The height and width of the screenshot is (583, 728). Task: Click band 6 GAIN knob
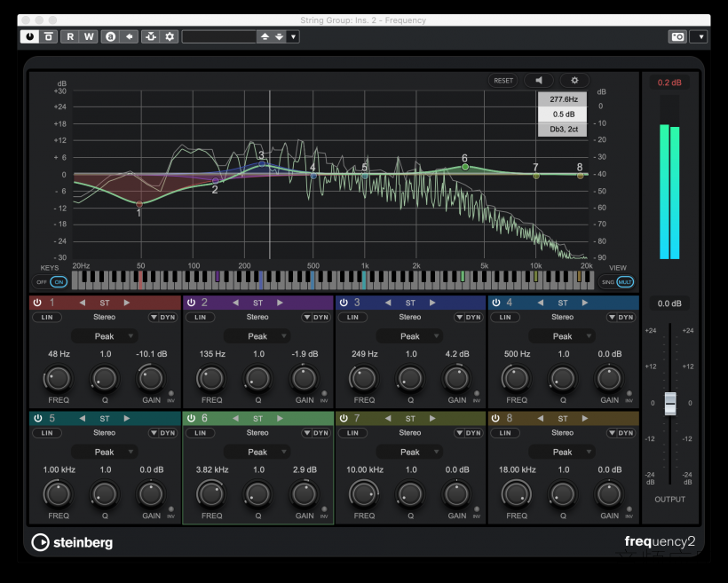305,494
